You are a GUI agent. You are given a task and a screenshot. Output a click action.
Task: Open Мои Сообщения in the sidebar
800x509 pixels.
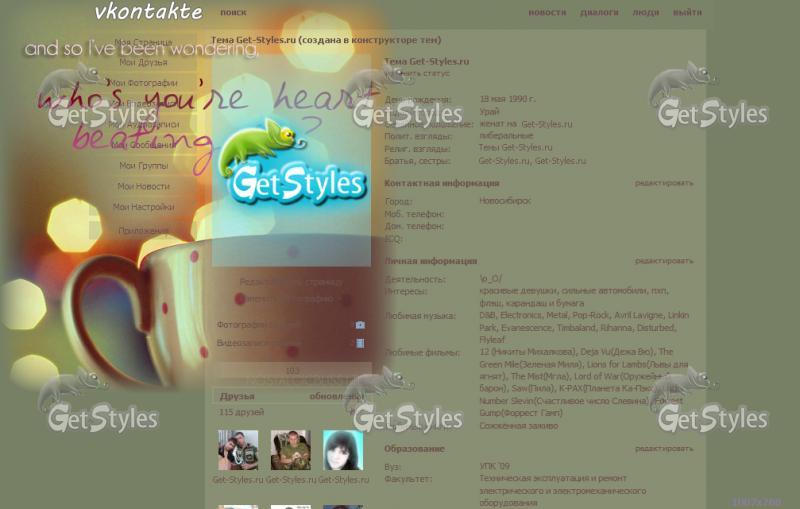(x=143, y=145)
